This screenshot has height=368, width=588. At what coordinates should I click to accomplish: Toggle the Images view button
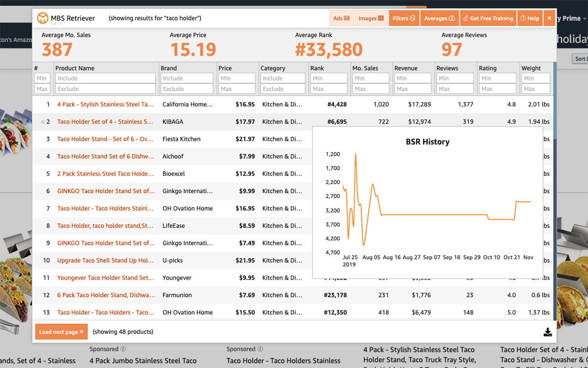tap(371, 18)
